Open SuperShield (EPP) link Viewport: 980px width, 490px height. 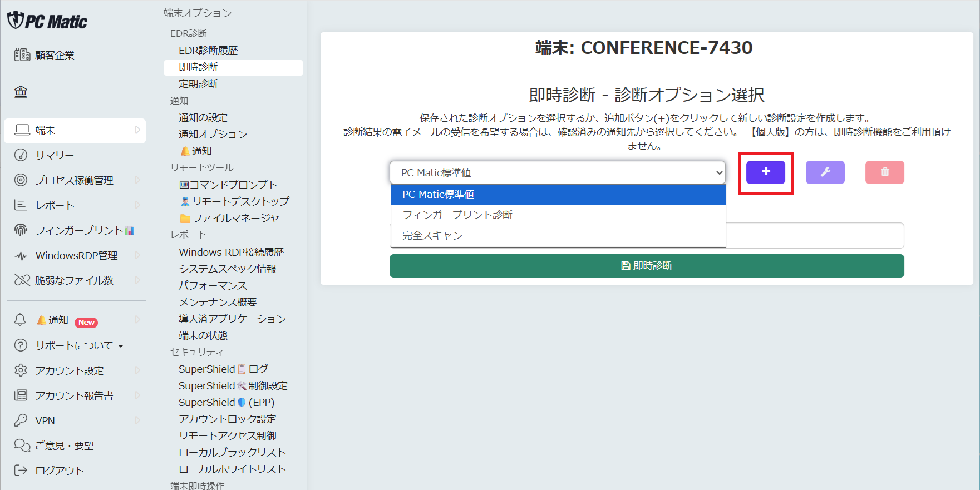click(226, 402)
